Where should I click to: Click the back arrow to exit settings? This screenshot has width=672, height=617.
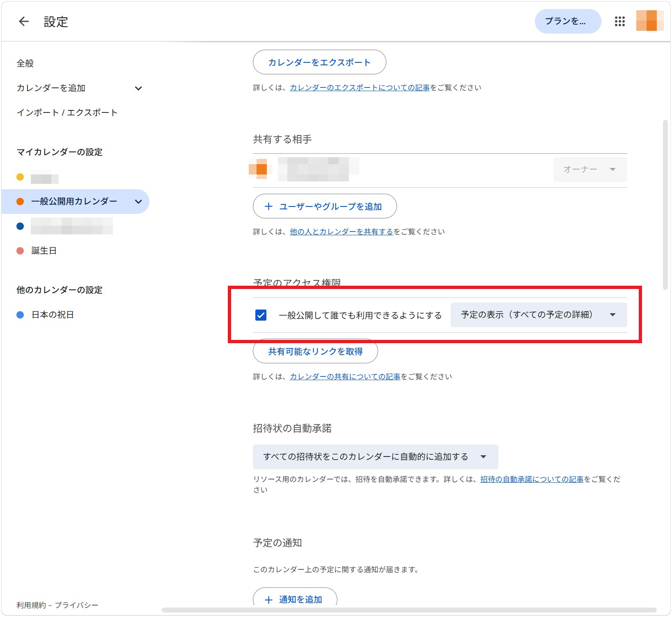(23, 21)
